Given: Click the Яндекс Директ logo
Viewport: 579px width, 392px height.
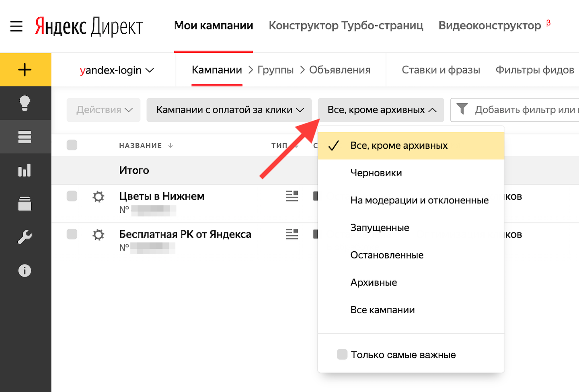Looking at the screenshot, I should 89,27.
